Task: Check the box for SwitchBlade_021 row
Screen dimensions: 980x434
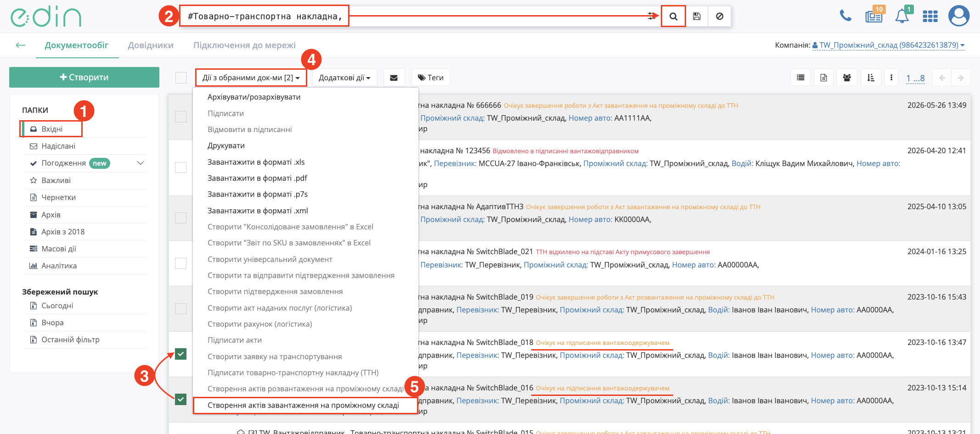Action: (181, 263)
